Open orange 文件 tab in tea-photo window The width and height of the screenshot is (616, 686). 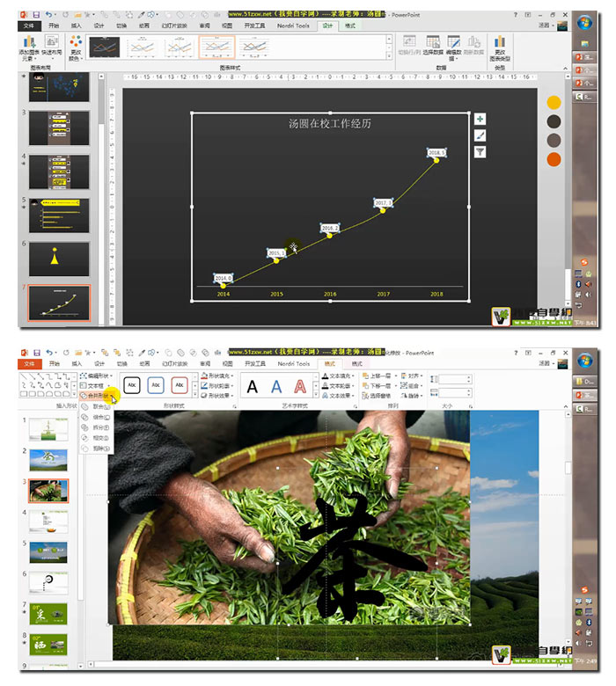29,363
